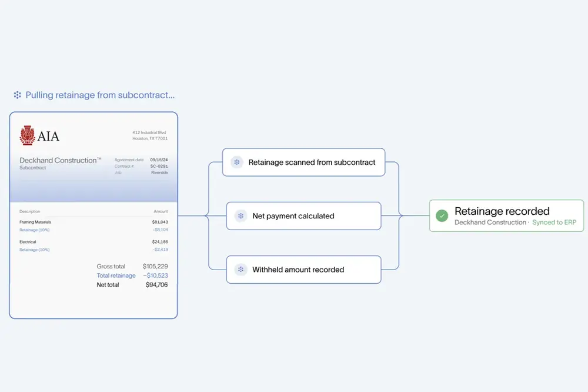
Task: Select the Net payment calculated step
Action: coord(304,216)
